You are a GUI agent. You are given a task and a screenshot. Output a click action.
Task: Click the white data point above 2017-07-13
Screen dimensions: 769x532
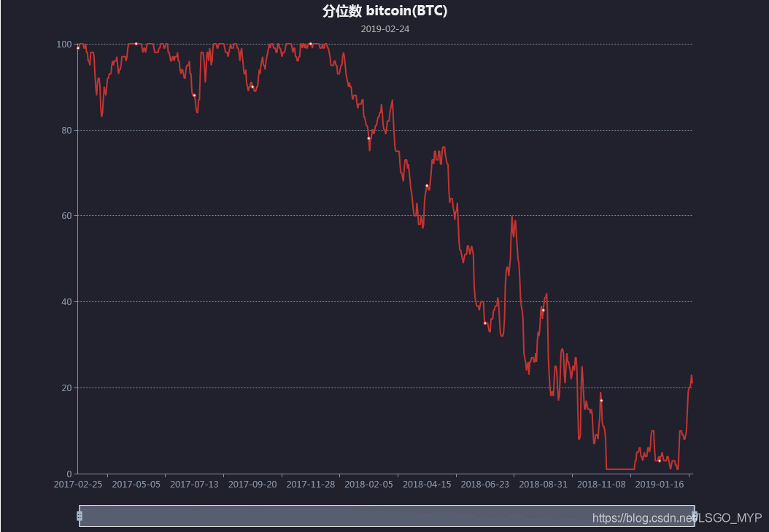[x=194, y=95]
